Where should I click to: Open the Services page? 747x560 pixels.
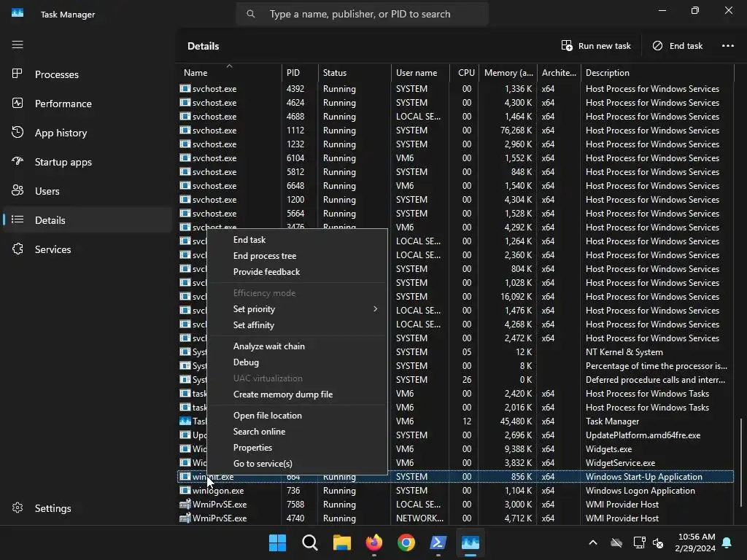88,249
